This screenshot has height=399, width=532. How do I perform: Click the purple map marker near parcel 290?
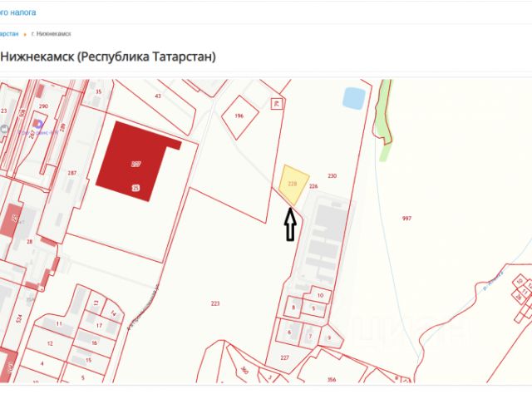click(39, 125)
